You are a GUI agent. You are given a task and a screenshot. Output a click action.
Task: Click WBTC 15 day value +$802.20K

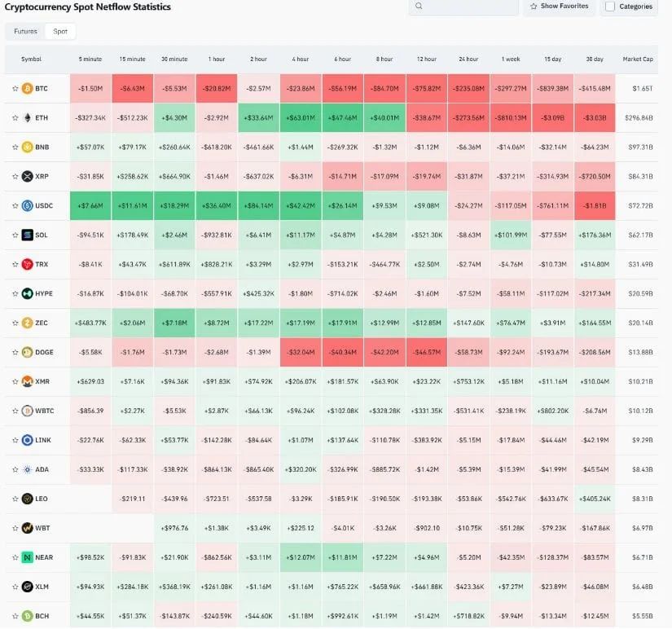point(552,411)
